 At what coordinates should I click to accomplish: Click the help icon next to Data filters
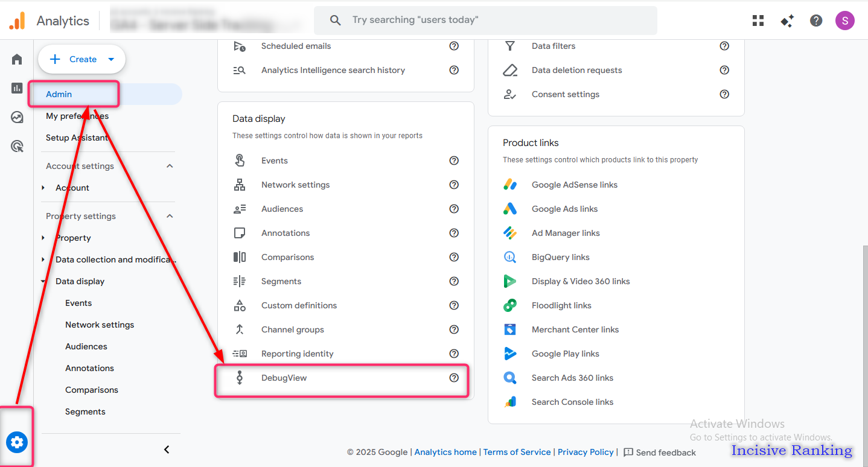tap(724, 46)
